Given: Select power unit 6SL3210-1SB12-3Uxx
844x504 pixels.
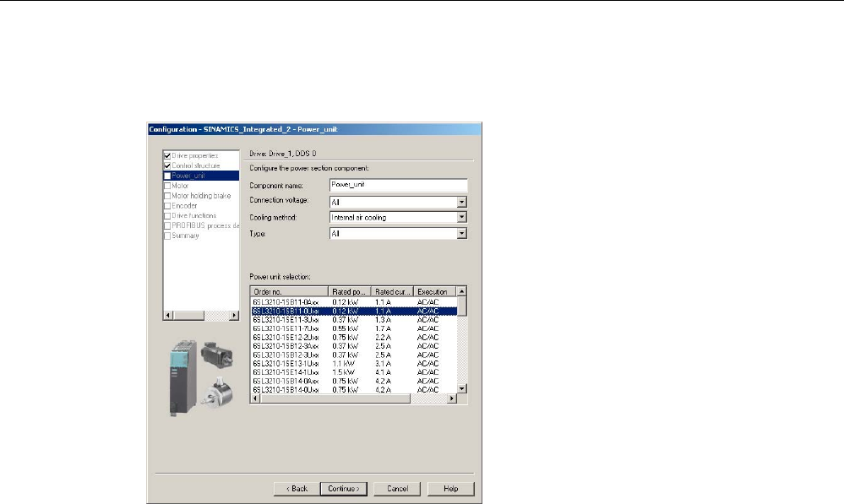Looking at the screenshot, I should pyautogui.click(x=354, y=355).
